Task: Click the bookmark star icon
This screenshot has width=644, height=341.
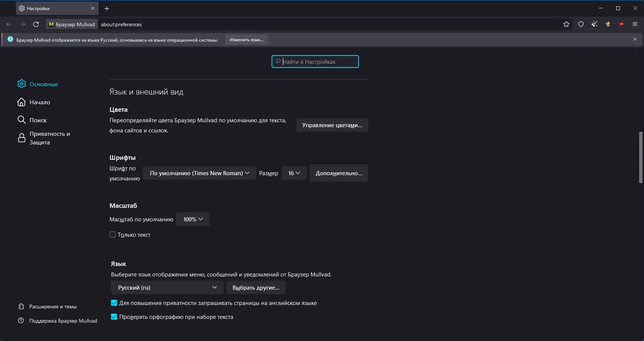Action: (566, 24)
